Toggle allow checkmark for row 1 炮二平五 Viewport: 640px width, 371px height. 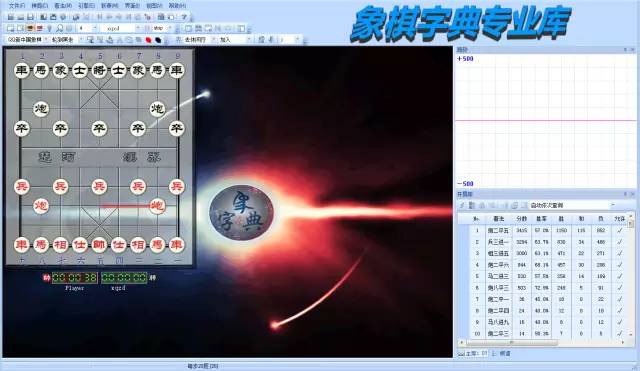click(620, 231)
